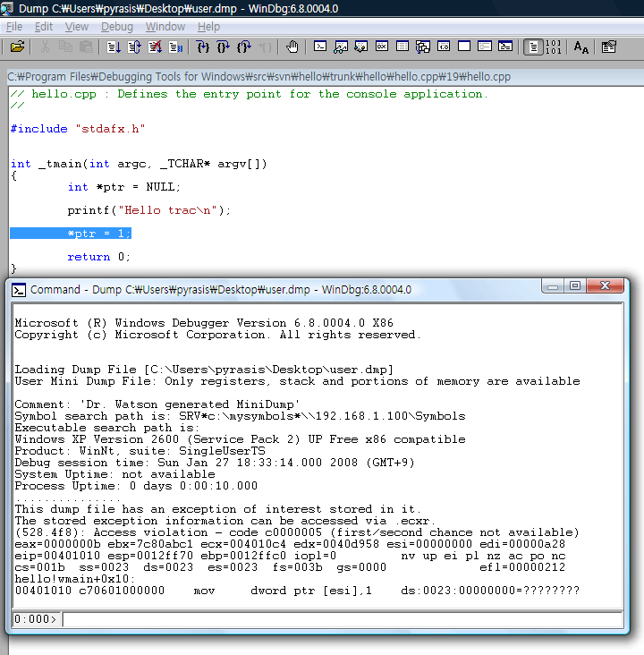Click the Open Source File folder icon

pos(16,47)
